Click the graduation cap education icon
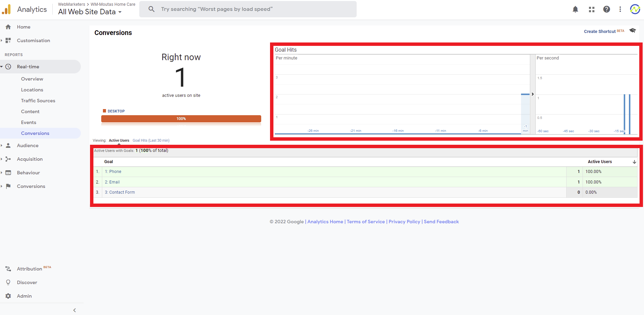 pyautogui.click(x=632, y=31)
